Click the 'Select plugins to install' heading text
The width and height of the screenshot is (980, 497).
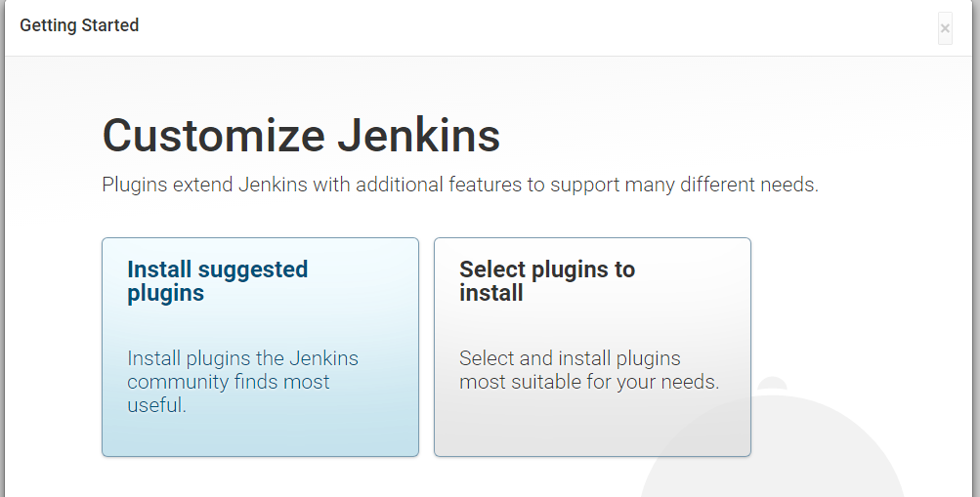[x=546, y=270]
